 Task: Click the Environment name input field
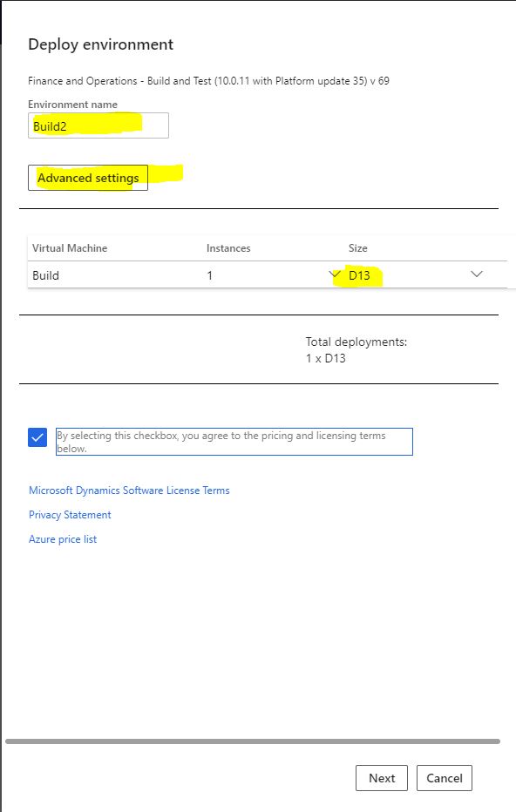98,125
